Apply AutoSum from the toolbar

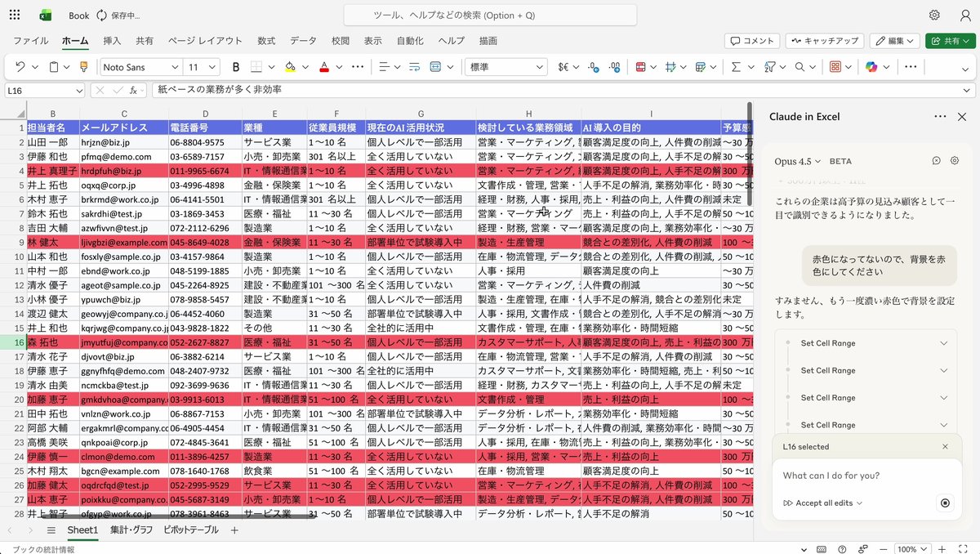(x=735, y=67)
